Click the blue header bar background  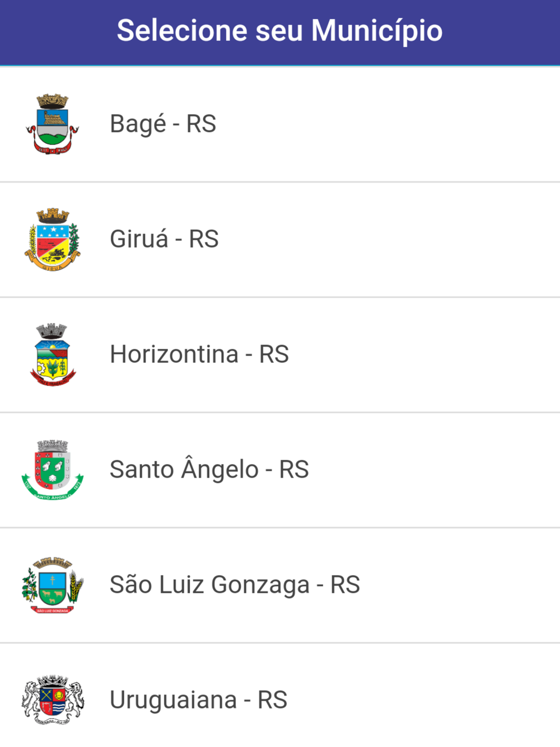coord(504,32)
